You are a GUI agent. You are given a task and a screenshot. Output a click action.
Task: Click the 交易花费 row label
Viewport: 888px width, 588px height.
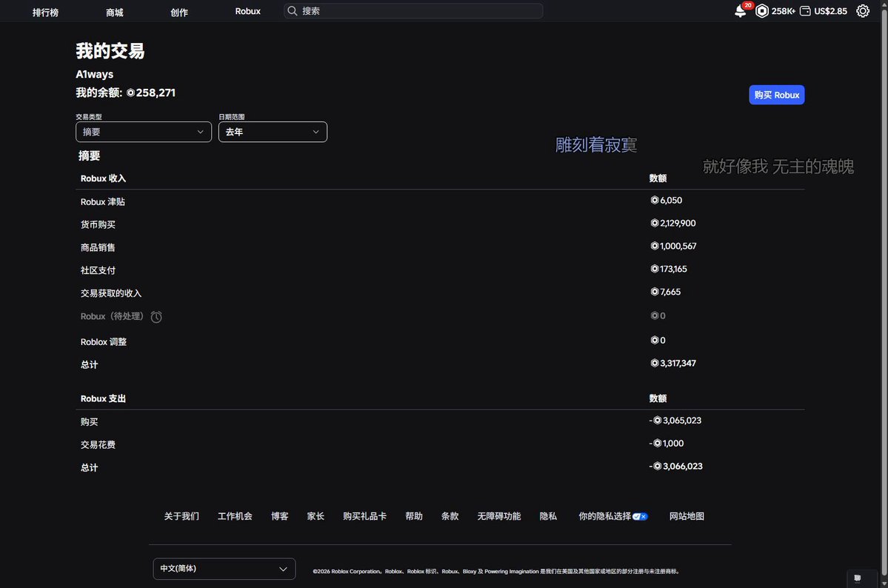[98, 444]
